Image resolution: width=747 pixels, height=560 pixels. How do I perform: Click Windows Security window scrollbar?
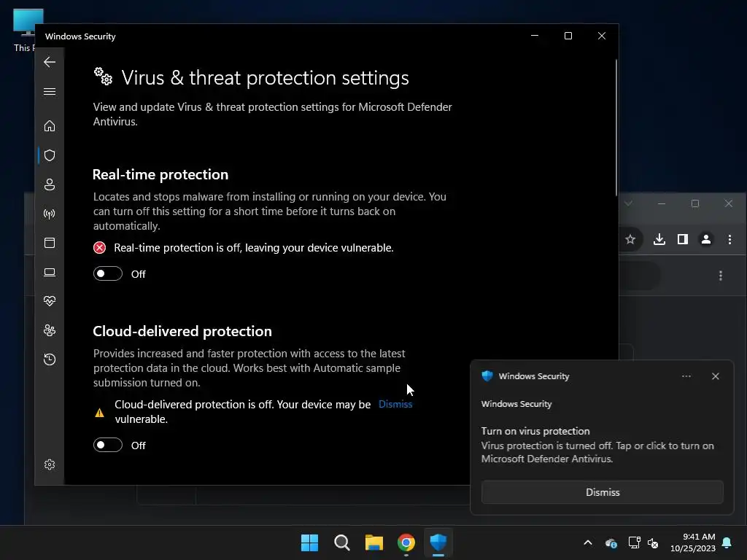(616, 128)
